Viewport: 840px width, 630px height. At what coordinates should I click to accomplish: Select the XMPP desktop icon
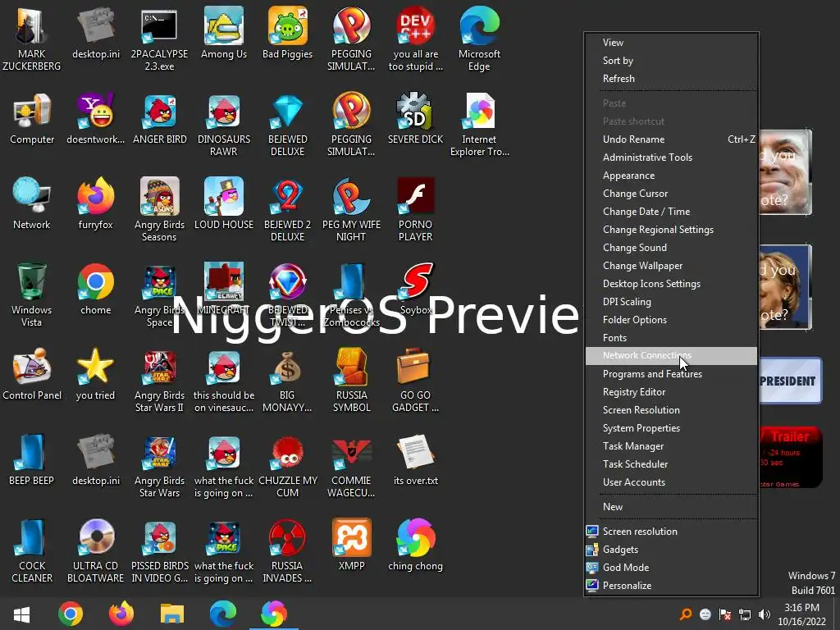[x=351, y=545]
